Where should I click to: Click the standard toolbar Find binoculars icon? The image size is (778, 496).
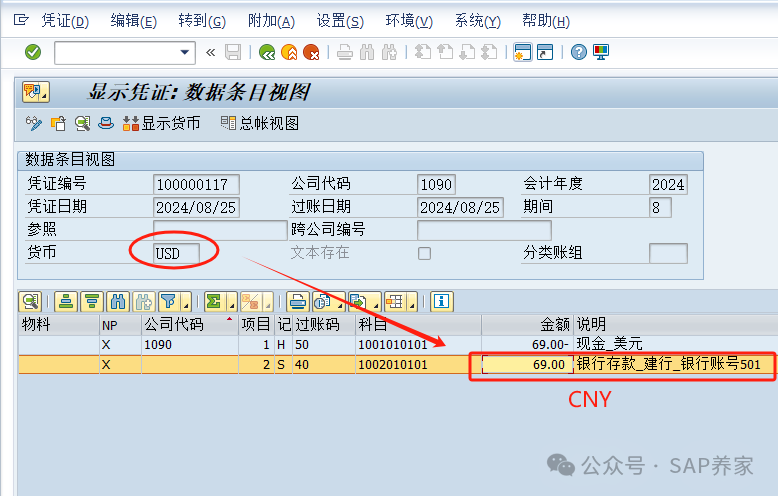pos(367,52)
